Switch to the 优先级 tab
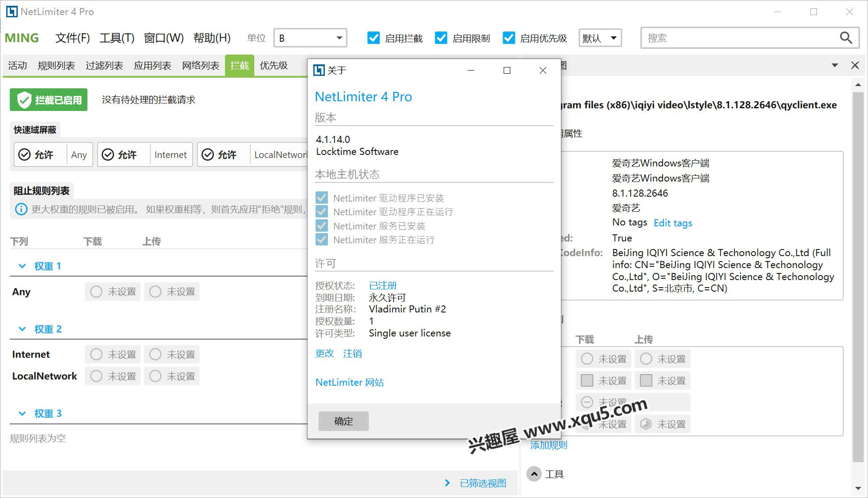The width and height of the screenshot is (868, 498). [x=274, y=66]
